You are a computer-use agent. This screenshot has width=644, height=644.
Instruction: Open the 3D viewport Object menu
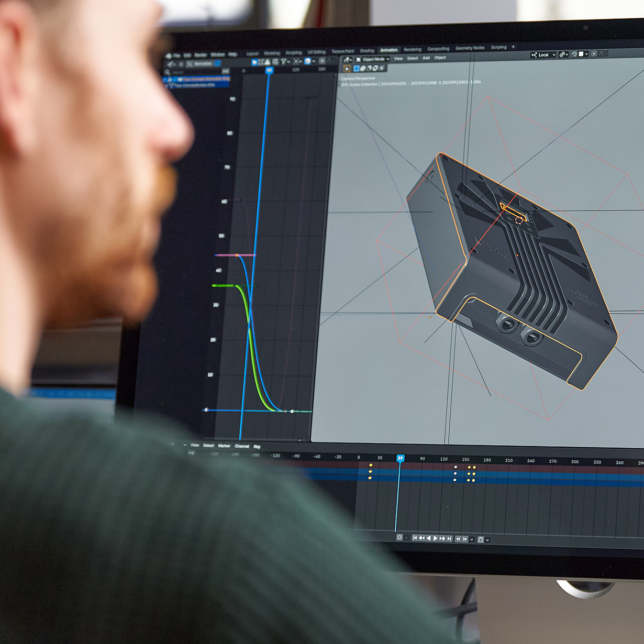(x=440, y=58)
